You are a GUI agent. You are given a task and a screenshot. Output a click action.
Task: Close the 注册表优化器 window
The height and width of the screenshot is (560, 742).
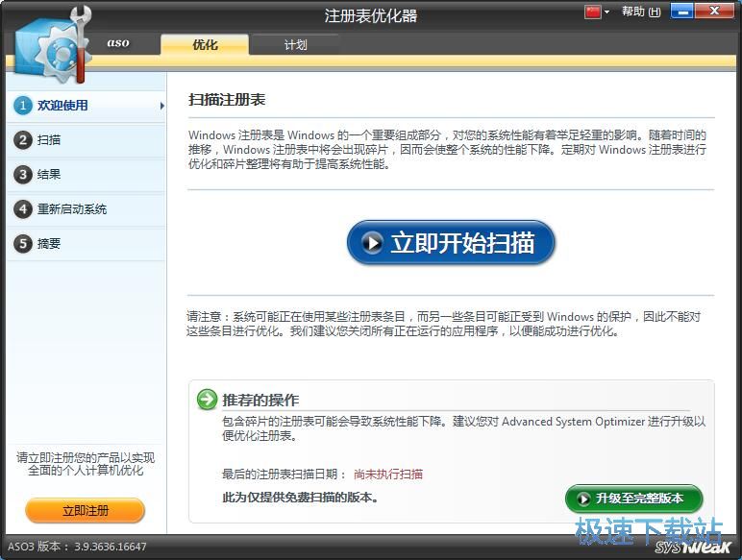click(x=714, y=12)
